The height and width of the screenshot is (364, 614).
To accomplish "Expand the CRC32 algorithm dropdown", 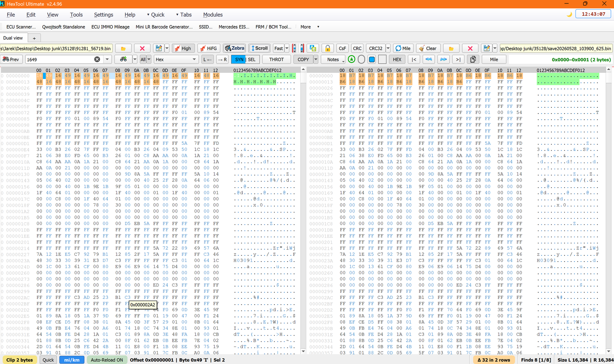I will pos(388,48).
